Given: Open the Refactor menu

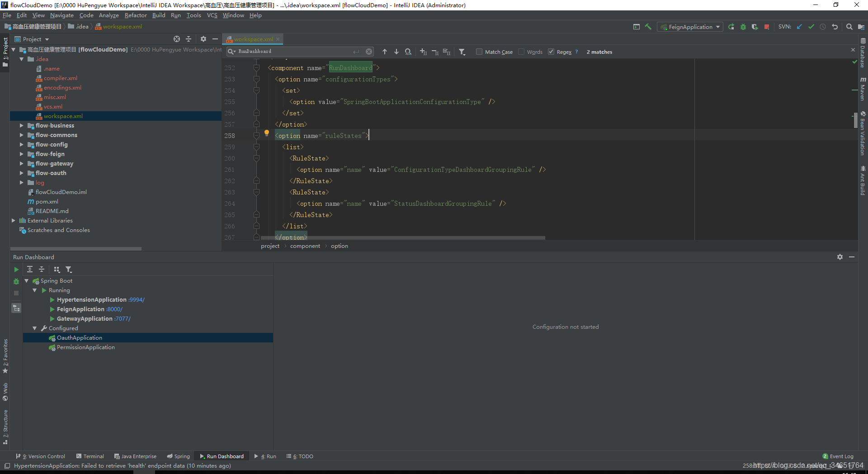Looking at the screenshot, I should coord(136,15).
